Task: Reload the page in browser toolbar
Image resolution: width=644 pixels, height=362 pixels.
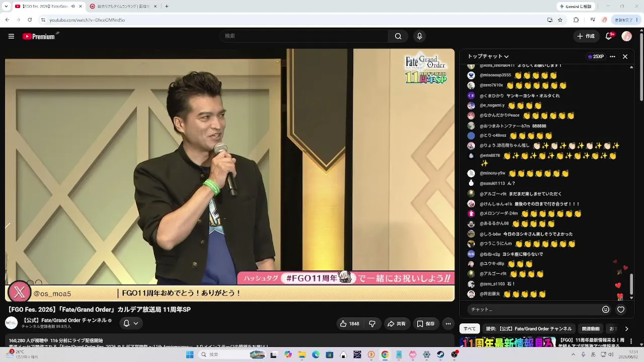Action: pos(30,20)
